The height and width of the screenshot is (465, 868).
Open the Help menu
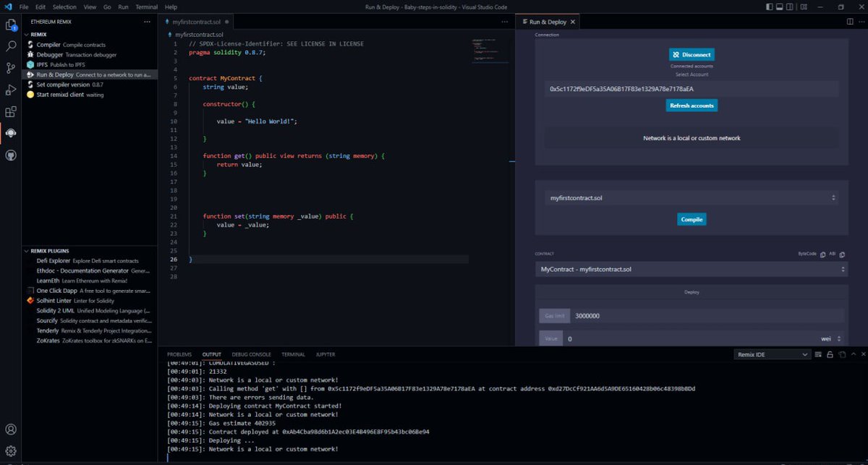(x=171, y=7)
